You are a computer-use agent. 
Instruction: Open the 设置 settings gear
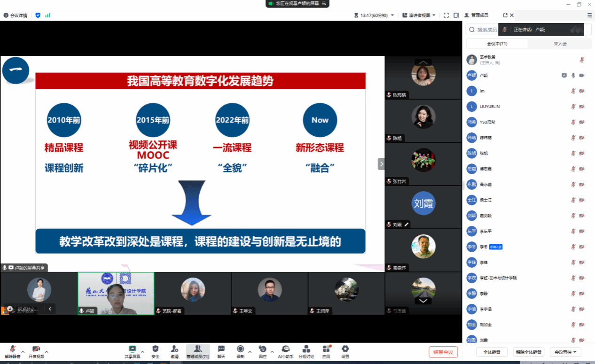345,351
